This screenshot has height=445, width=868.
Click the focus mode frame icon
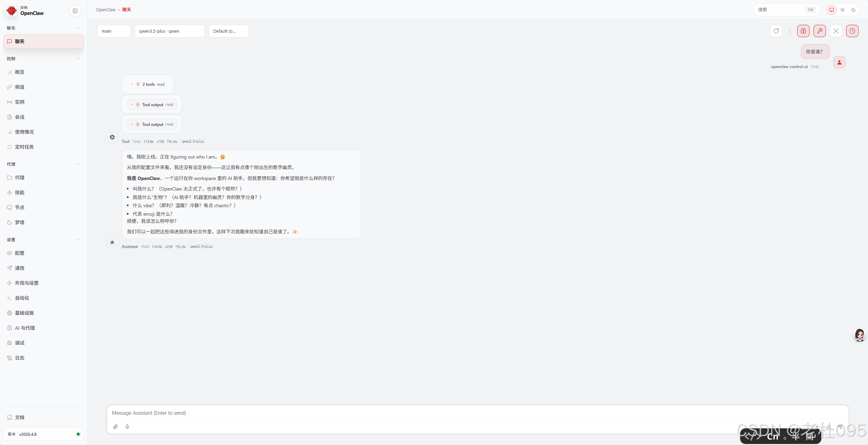[x=836, y=31]
